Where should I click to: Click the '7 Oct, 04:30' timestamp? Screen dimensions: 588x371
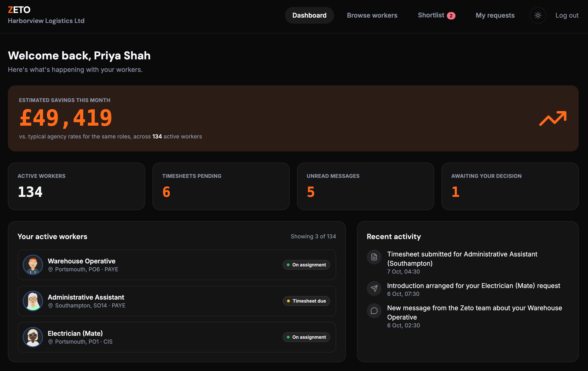(x=403, y=272)
